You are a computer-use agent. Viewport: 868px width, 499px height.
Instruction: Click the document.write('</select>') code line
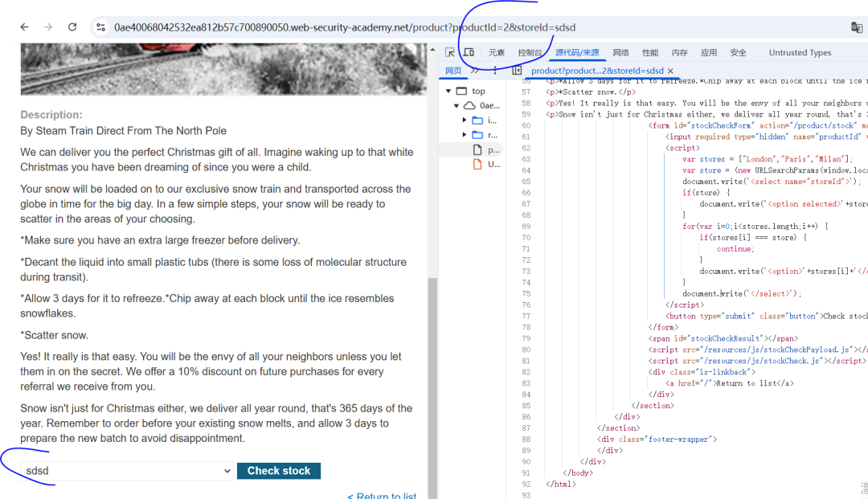click(742, 294)
